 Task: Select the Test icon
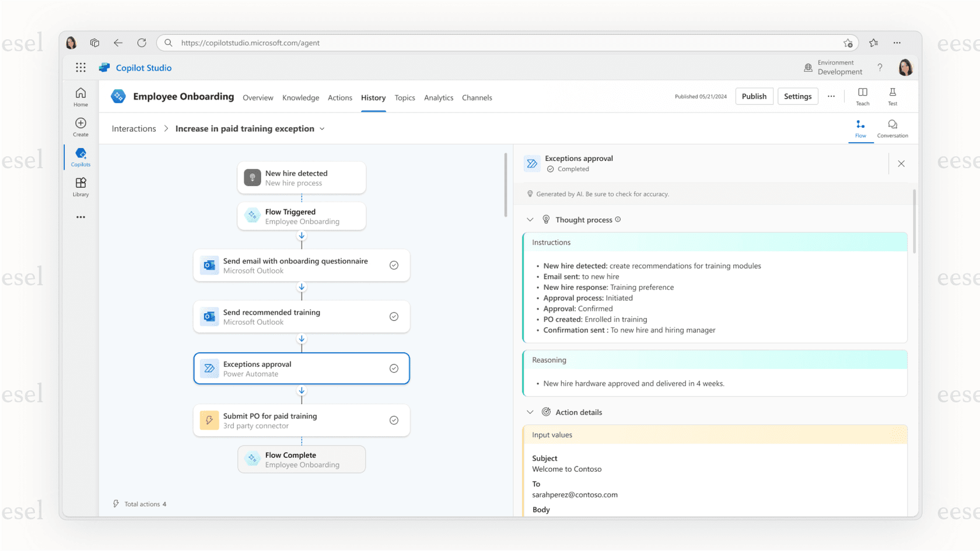click(892, 96)
